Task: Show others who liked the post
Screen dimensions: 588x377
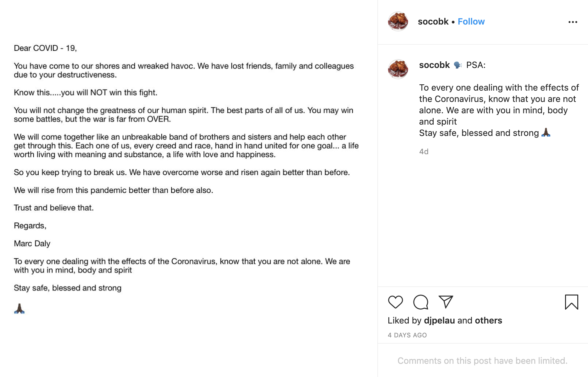Action: 488,320
